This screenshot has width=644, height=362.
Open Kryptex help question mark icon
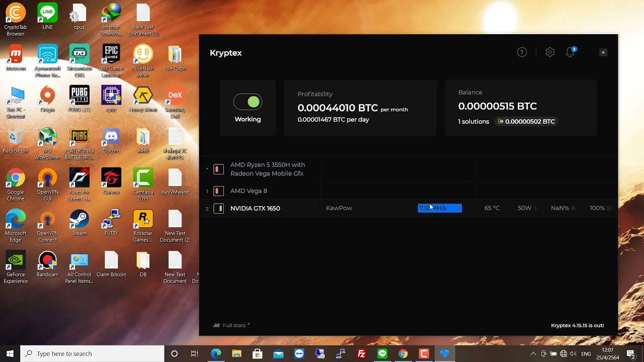(x=522, y=52)
